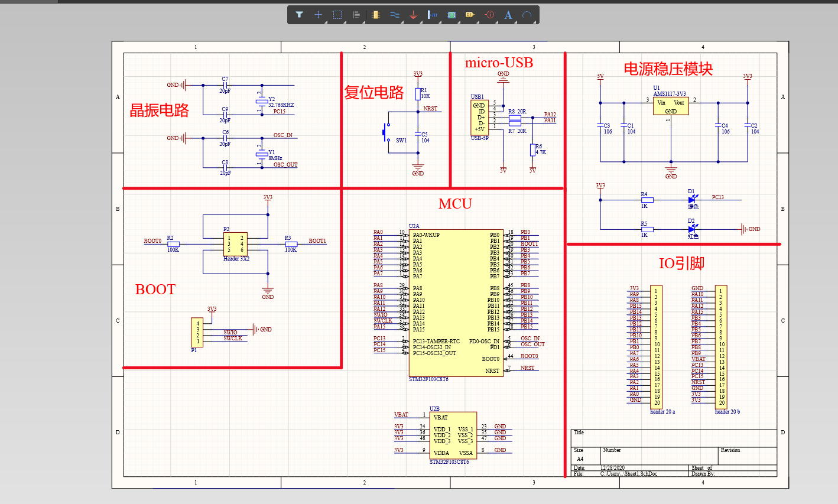Click the header 20 a connector

(655, 346)
